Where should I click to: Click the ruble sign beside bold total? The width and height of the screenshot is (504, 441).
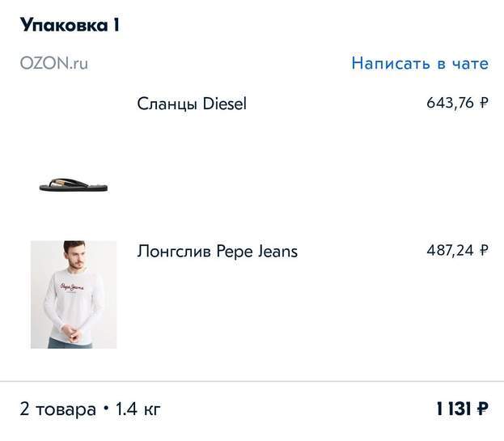[482, 409]
